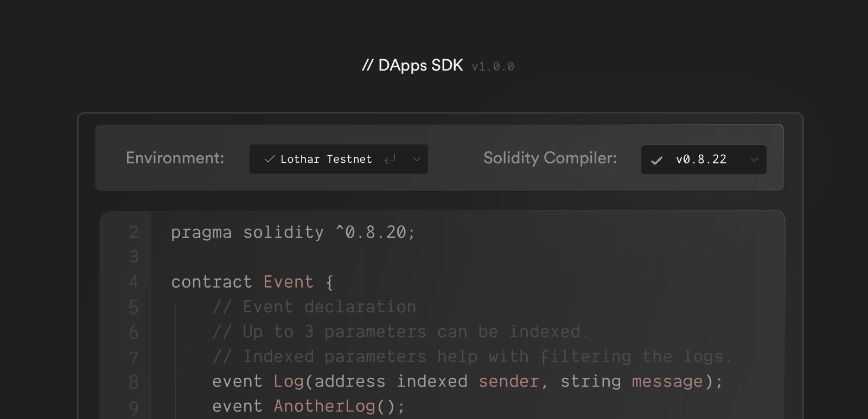Click line number 2 in the gutter
The image size is (868, 419).
133,232
